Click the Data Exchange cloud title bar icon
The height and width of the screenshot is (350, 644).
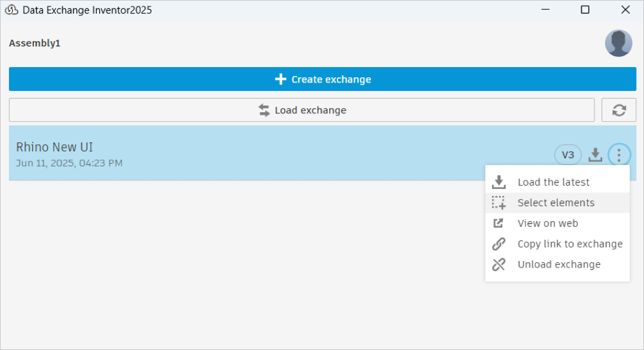[x=12, y=10]
